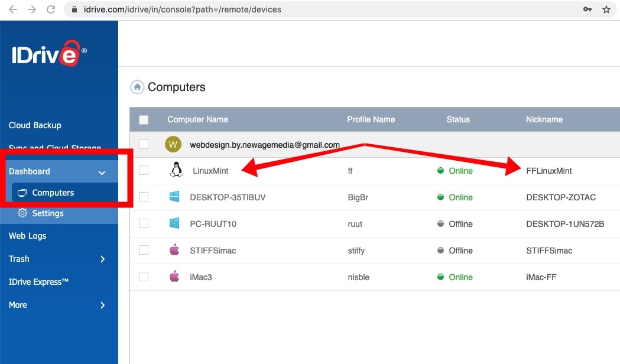Image resolution: width=620 pixels, height=364 pixels.
Task: Click the saved password key icon
Action: [x=587, y=9]
